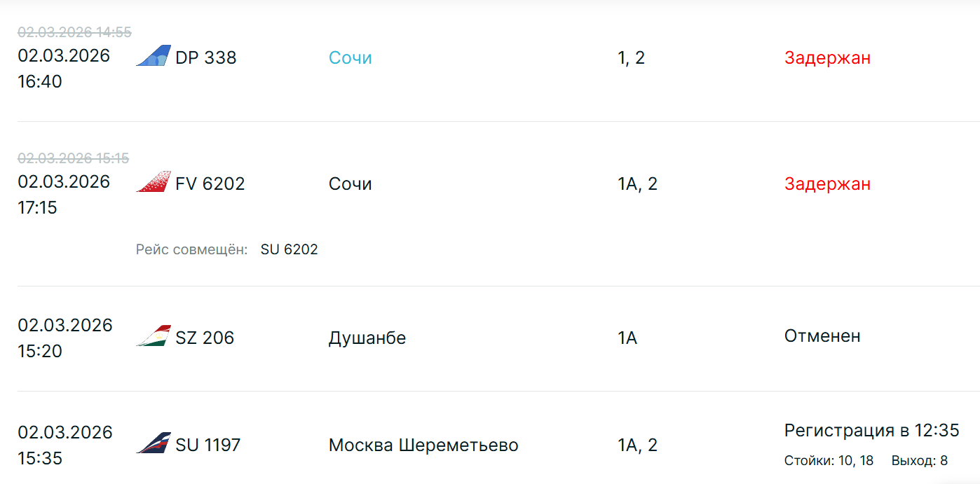Image resolution: width=980 pixels, height=484 pixels.
Task: Click the Сочи destination of FV 6202
Action: click(x=350, y=184)
